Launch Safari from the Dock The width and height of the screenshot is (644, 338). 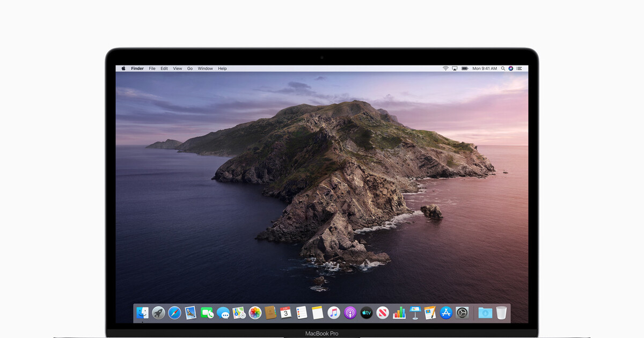pos(174,313)
